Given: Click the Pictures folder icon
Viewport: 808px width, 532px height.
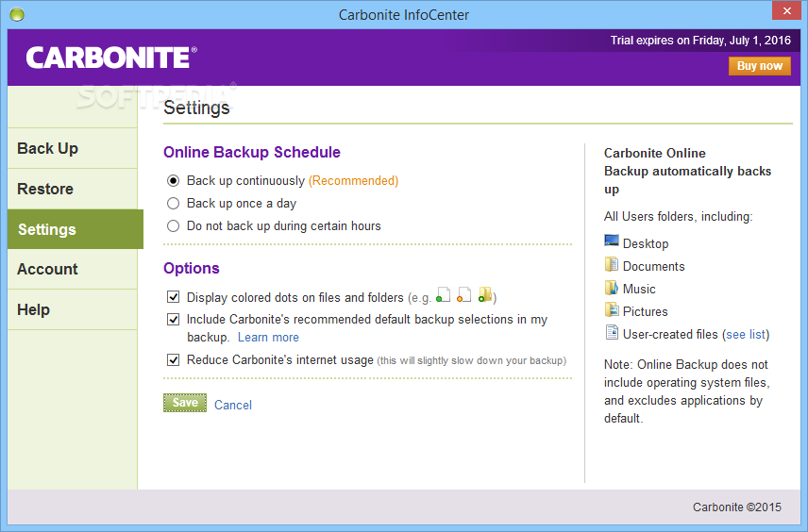Looking at the screenshot, I should pyautogui.click(x=612, y=310).
